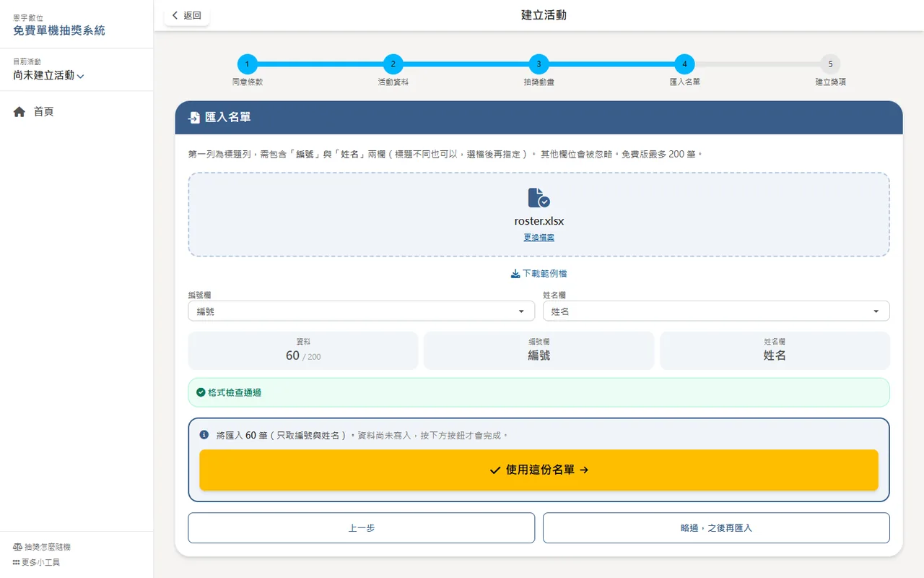Click the 返回 button
This screenshot has width=924, height=578.
pyautogui.click(x=187, y=15)
